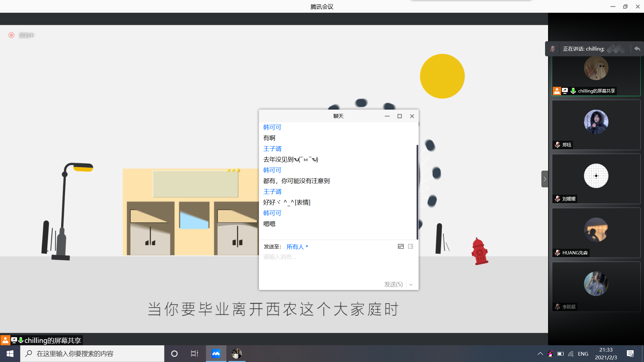
Task: Show hidden system tray icons
Action: pyautogui.click(x=540, y=354)
